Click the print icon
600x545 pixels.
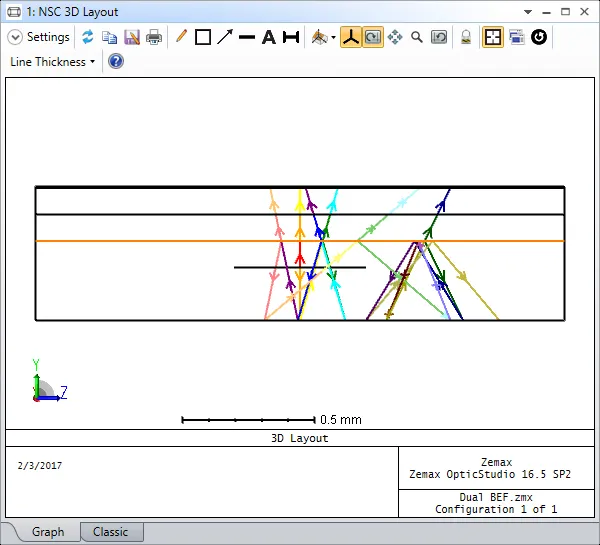click(154, 37)
